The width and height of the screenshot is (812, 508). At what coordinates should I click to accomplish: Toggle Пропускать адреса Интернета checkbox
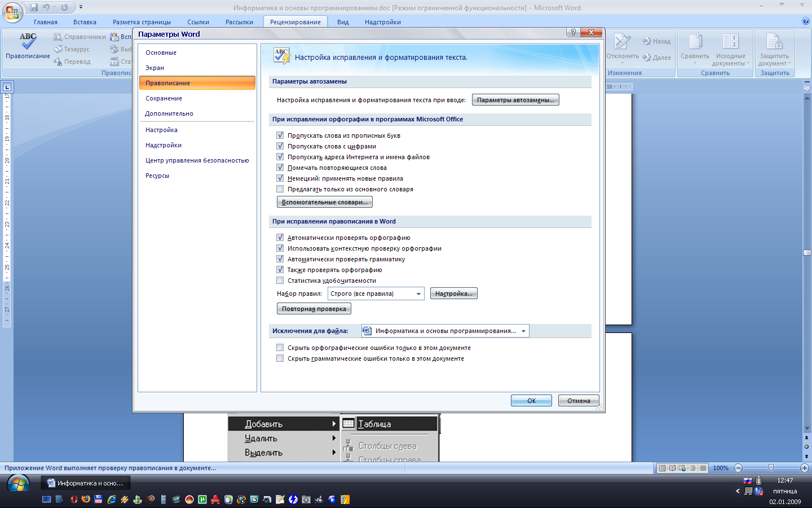pyautogui.click(x=280, y=157)
